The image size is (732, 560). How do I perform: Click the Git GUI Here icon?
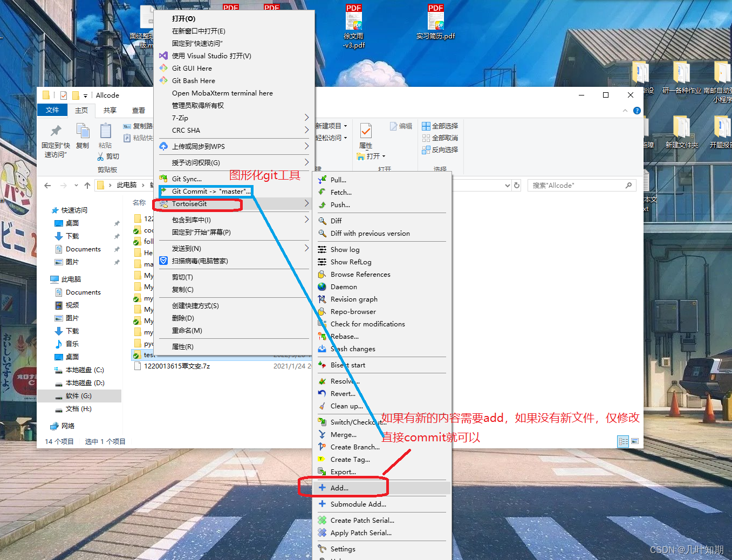[x=163, y=68]
